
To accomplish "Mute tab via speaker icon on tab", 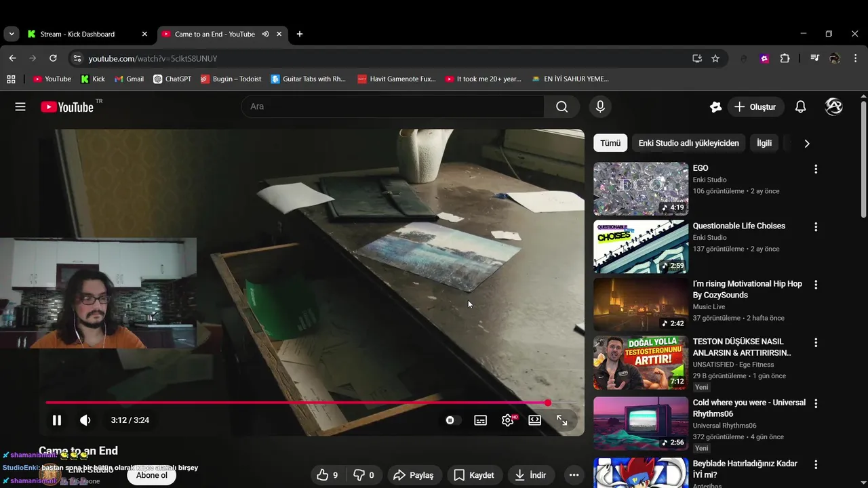I will pyautogui.click(x=265, y=34).
